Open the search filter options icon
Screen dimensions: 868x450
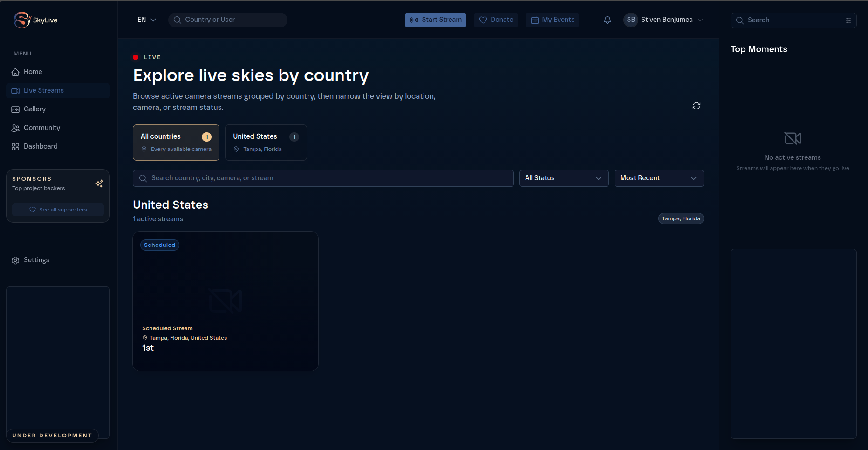coord(848,20)
